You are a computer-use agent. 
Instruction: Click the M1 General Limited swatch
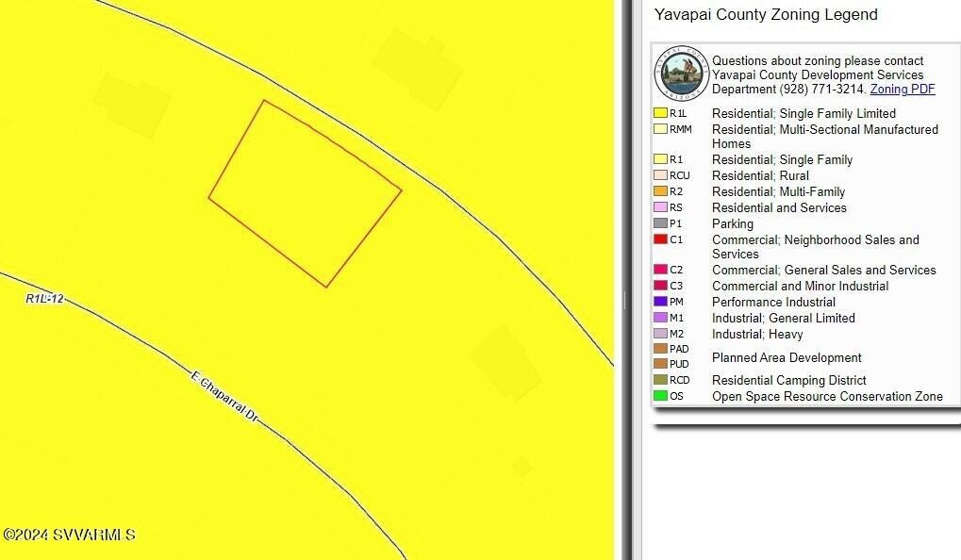660,318
